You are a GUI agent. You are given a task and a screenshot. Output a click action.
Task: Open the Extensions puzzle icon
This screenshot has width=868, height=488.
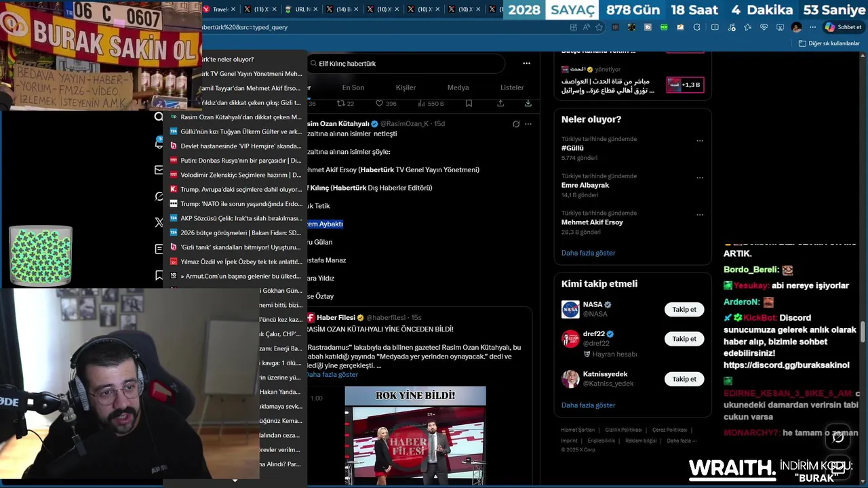(696, 27)
